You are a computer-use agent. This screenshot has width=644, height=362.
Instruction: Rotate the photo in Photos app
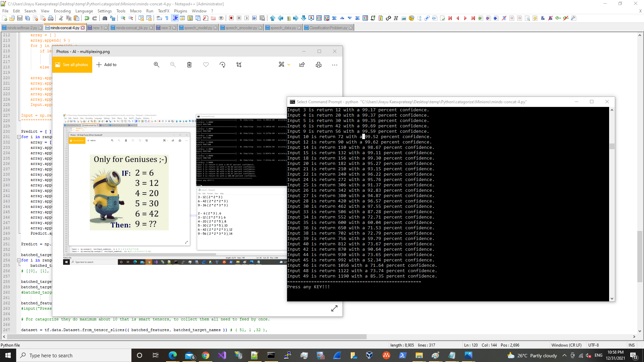pos(222,65)
